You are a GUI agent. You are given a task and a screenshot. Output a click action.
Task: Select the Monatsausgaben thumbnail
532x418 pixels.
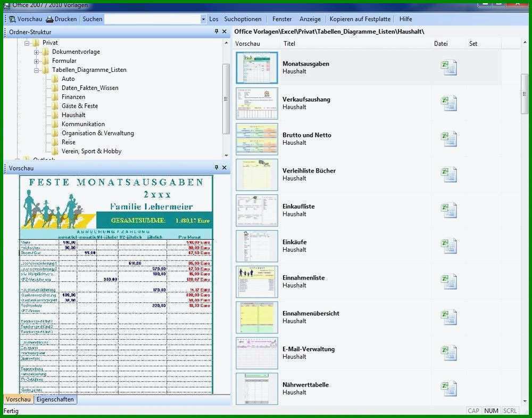[257, 68]
